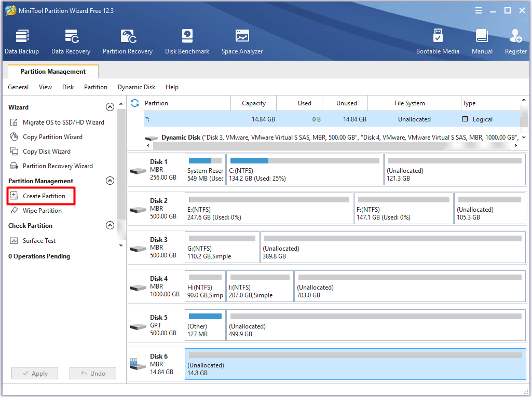Screen dimensions: 532x397
Task: Open Space Analyzer
Action: (242, 42)
